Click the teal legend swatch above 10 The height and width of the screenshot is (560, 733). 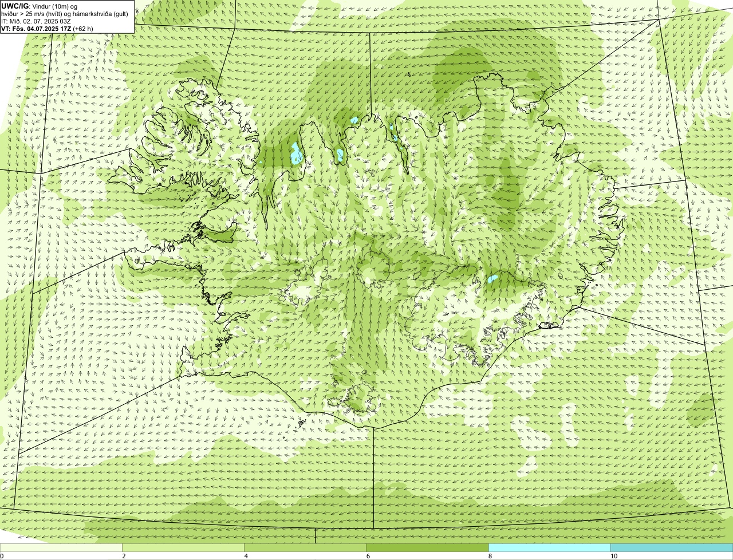tap(672, 547)
